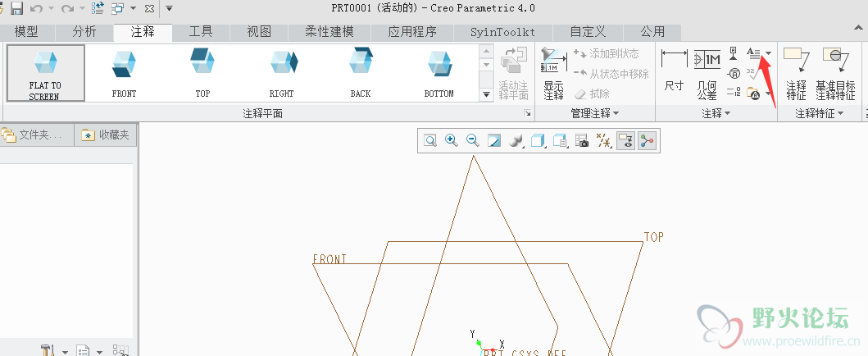Viewport: 868px width, 356px height.
Task: Open the 自定义 ribbon tab
Action: (588, 32)
